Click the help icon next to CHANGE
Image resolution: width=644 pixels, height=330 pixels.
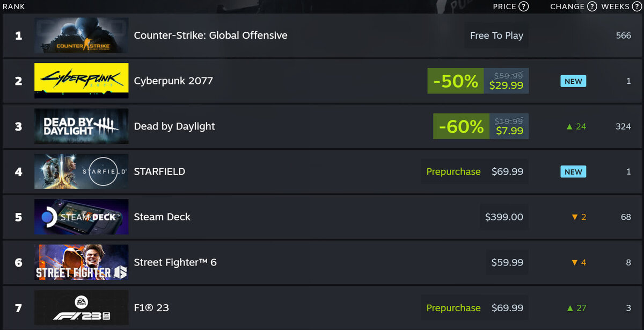(592, 6)
